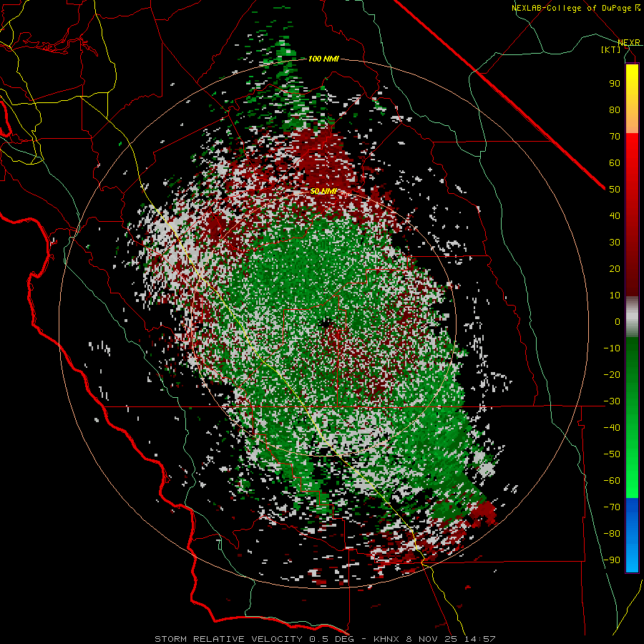Click the '-60' value on velocity scale
644x644 pixels.
tap(612, 481)
